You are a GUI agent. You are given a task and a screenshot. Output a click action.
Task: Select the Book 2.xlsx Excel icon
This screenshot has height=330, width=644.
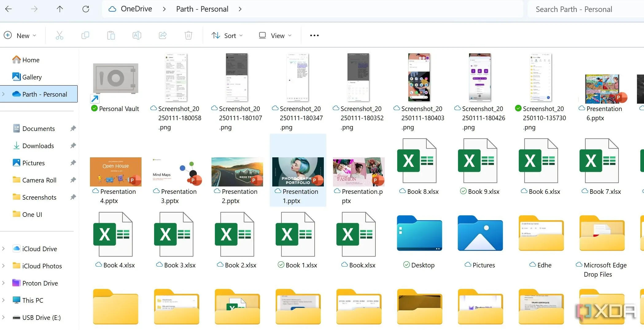coord(234,234)
